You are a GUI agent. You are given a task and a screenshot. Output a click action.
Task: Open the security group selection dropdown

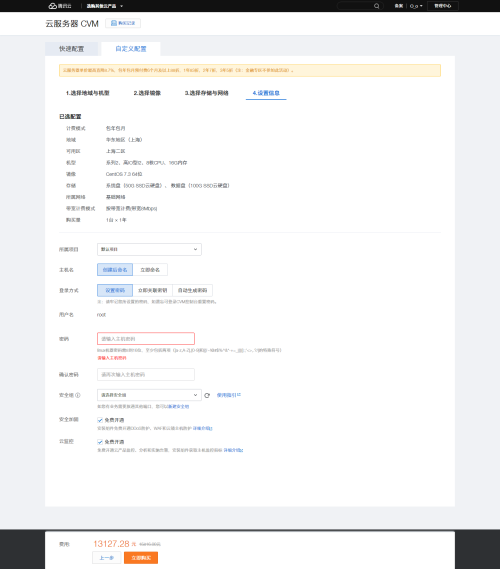coord(149,395)
